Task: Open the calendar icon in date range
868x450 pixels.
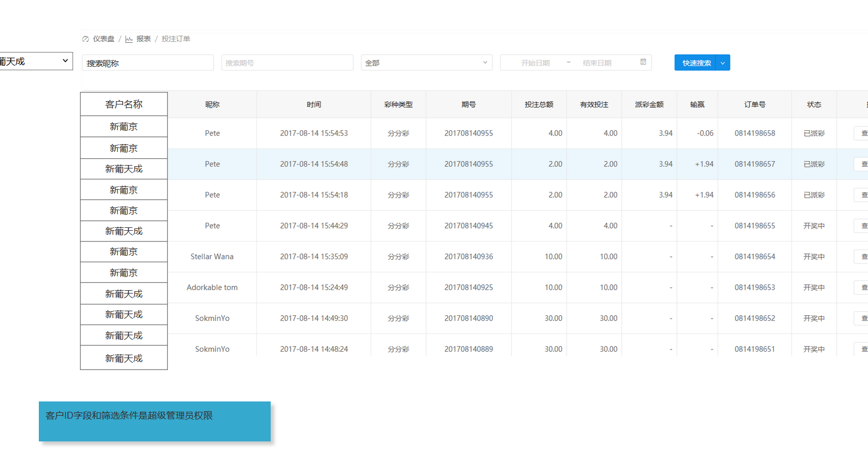Action: click(644, 62)
